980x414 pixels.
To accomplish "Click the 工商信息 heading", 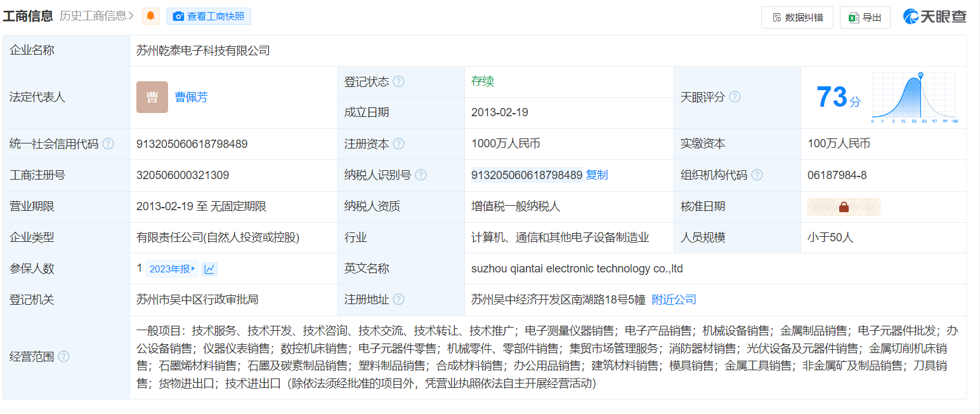I will click(28, 17).
